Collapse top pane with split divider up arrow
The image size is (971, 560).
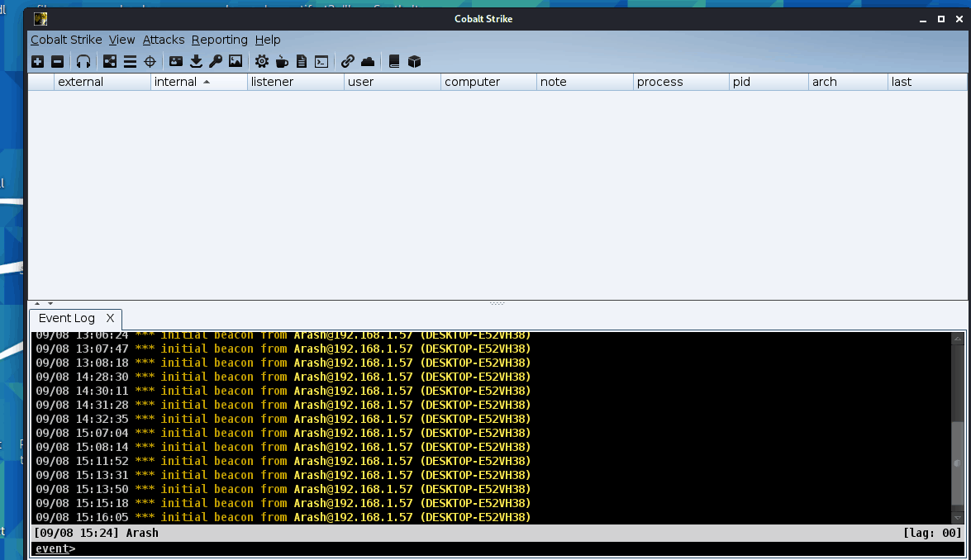pos(37,303)
